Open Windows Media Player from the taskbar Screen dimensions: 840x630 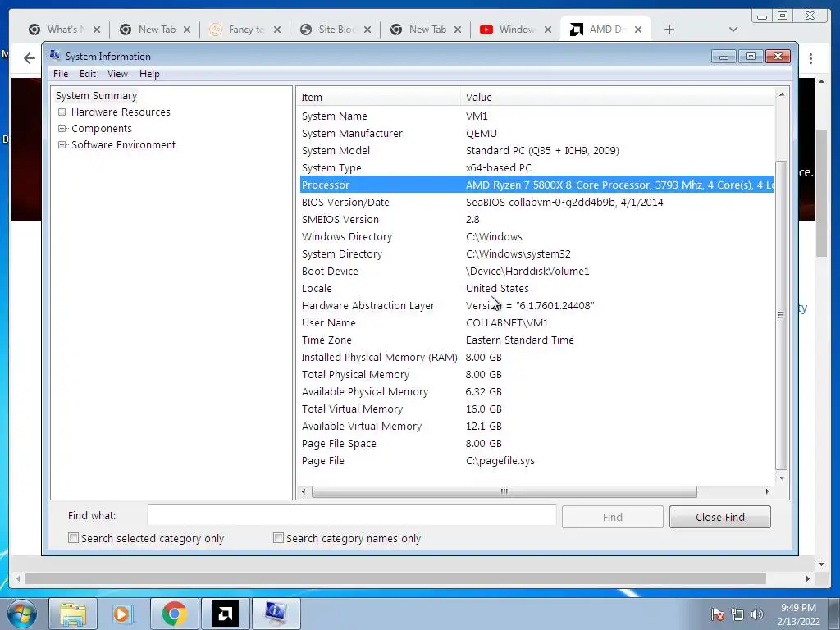pos(121,614)
